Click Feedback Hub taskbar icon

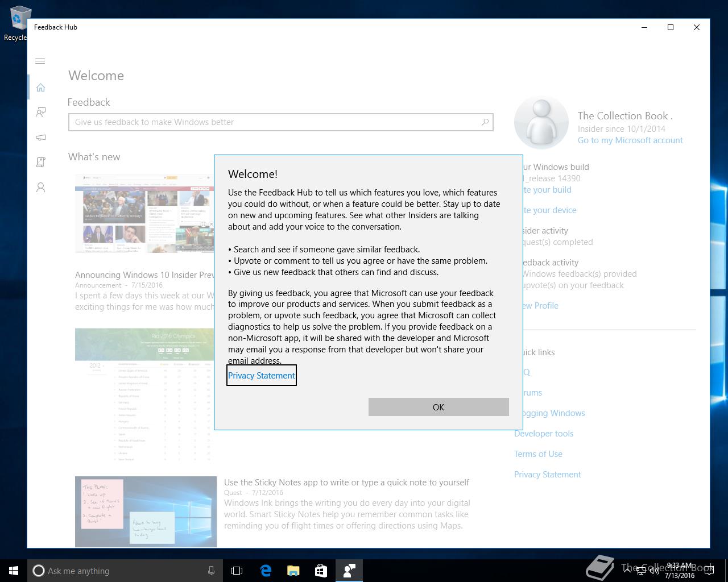click(x=349, y=571)
